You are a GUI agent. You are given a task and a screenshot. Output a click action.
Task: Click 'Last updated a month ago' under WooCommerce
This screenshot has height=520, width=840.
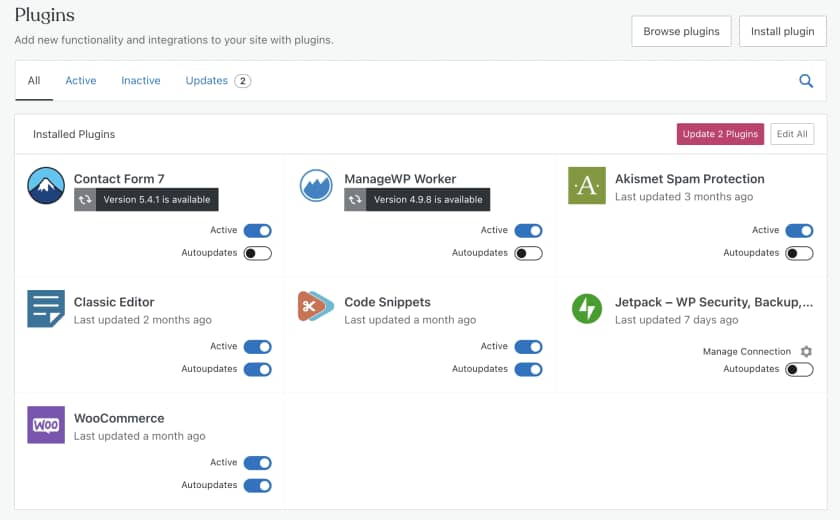click(139, 436)
